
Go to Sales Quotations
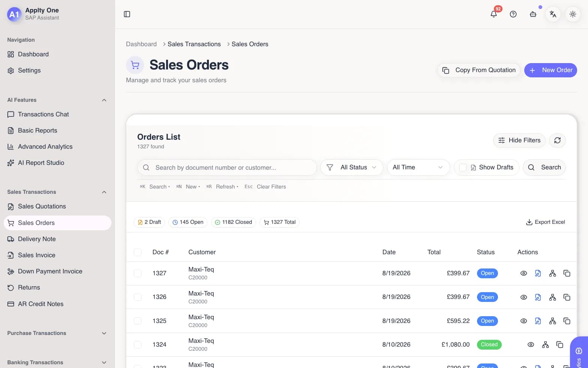point(57,207)
